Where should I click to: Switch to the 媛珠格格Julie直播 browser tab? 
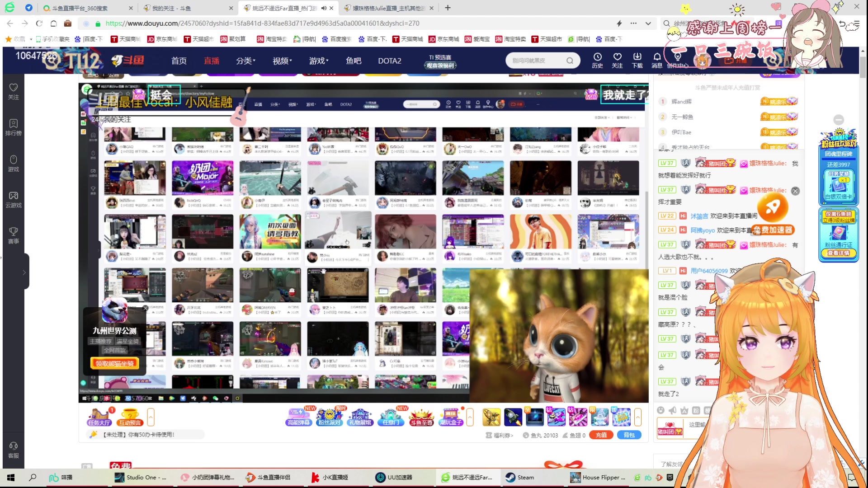389,8
